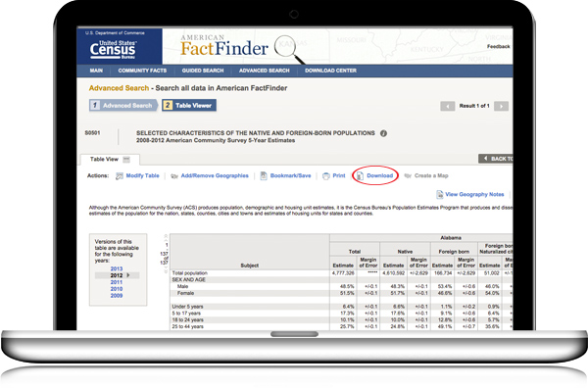Click the printer icon next to Print
The width and height of the screenshot is (588, 388).
[326, 175]
